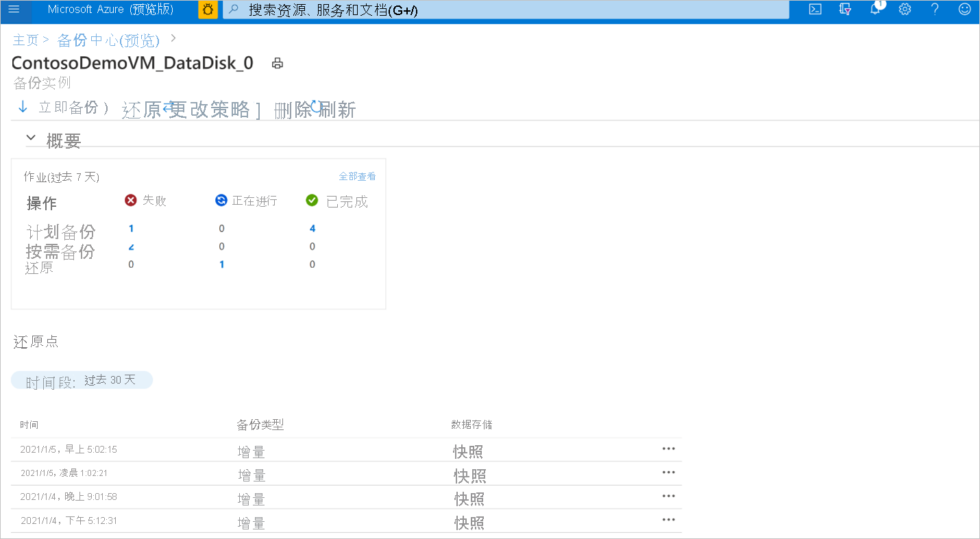Click 刷新 command
This screenshot has height=539, width=980.
336,110
